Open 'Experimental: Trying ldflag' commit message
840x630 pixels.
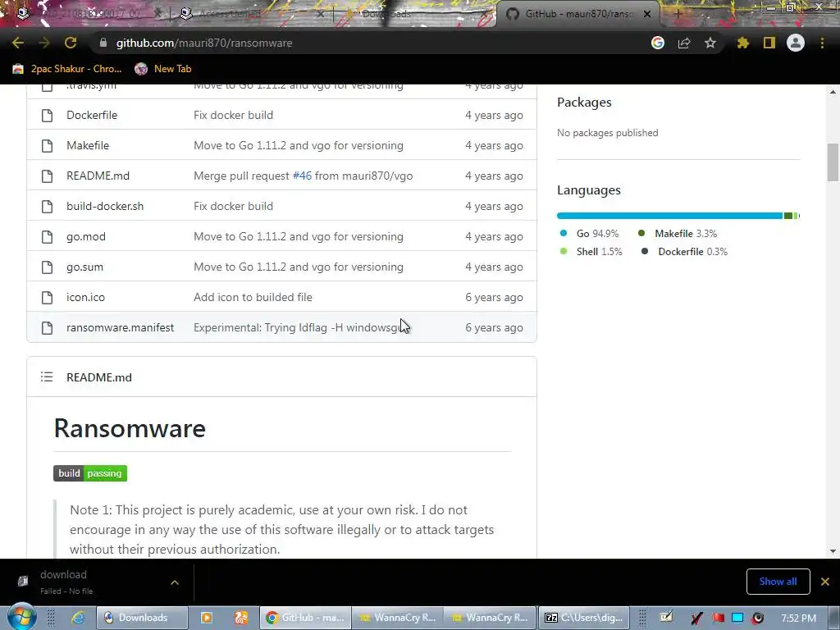pos(302,328)
